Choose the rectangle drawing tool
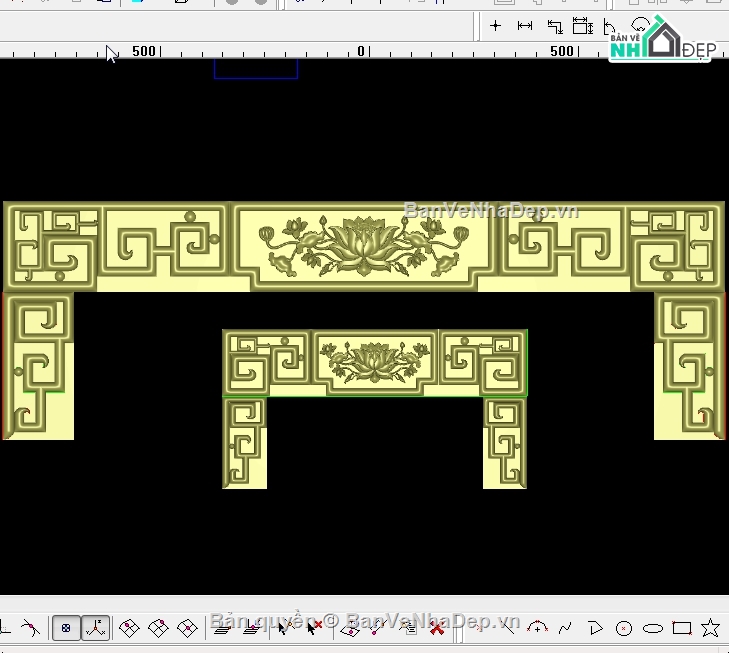The image size is (729, 653). point(682,628)
